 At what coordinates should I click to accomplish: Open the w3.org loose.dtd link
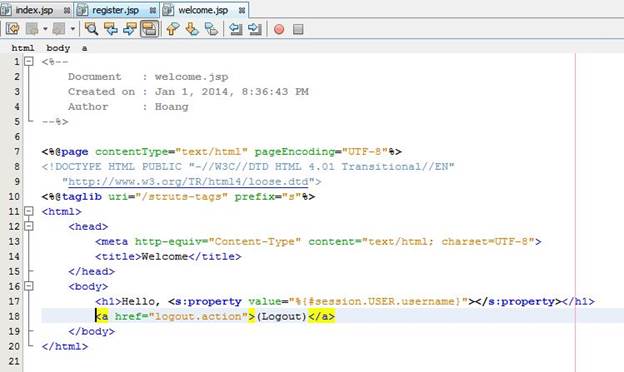pyautogui.click(x=188, y=181)
